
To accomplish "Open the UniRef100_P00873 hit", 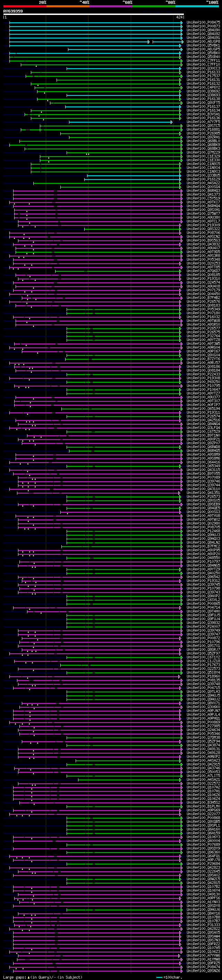I will click(x=203, y=26).
